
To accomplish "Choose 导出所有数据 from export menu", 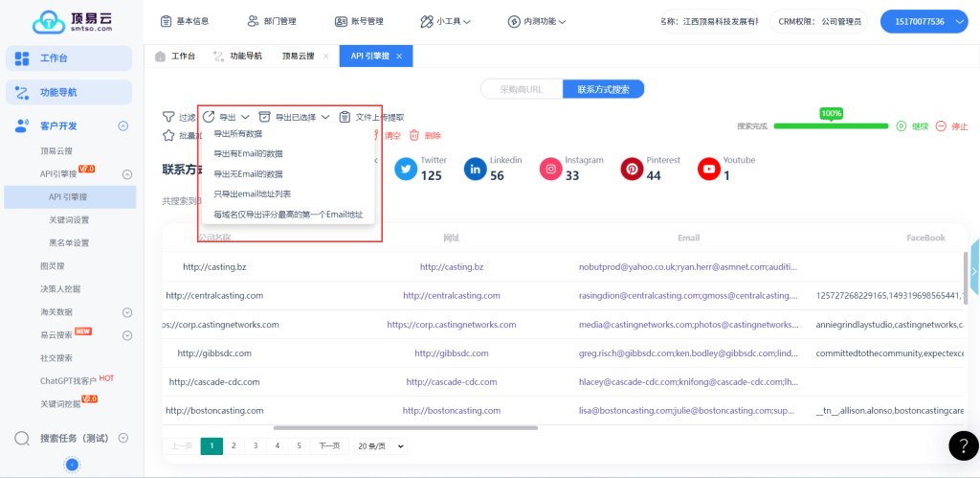I will point(237,134).
